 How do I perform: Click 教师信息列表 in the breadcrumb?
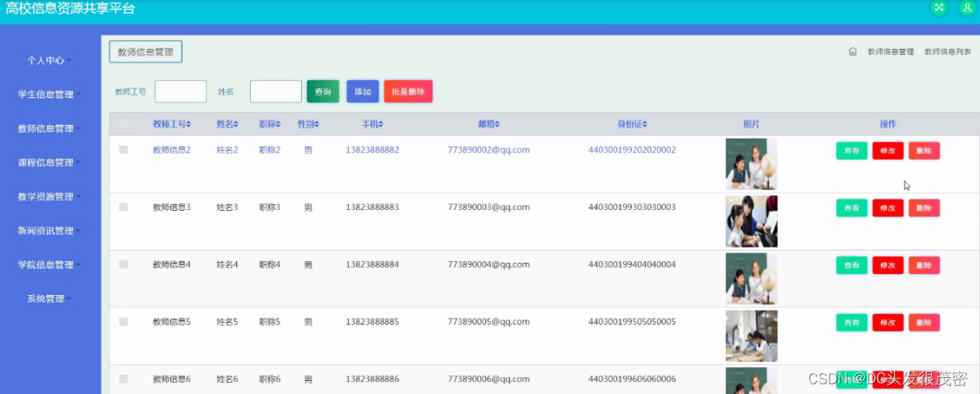click(x=948, y=51)
